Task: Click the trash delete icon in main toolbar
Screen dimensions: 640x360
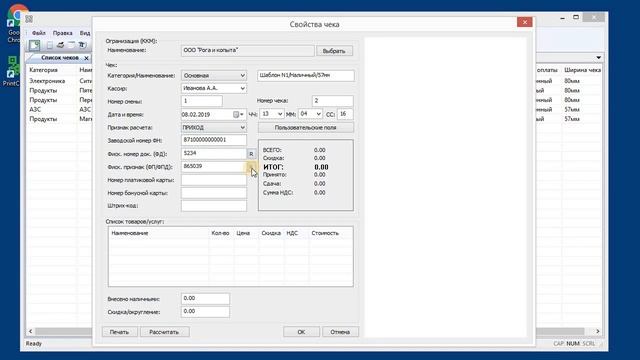Action: (82, 45)
